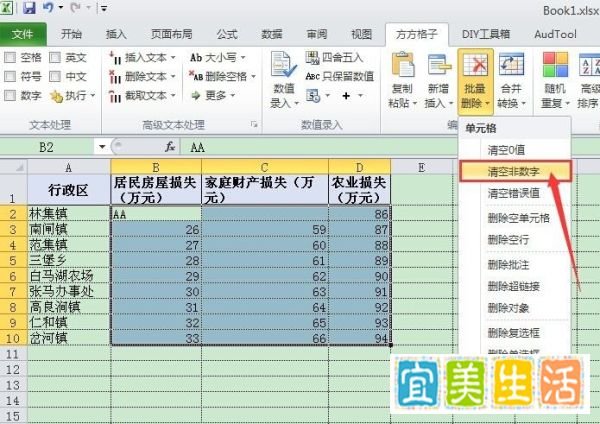Click the 大小写 case tool

217,58
